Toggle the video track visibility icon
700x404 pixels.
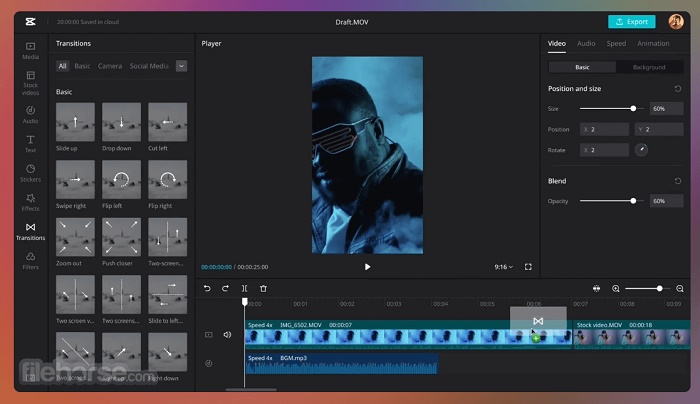(208, 335)
